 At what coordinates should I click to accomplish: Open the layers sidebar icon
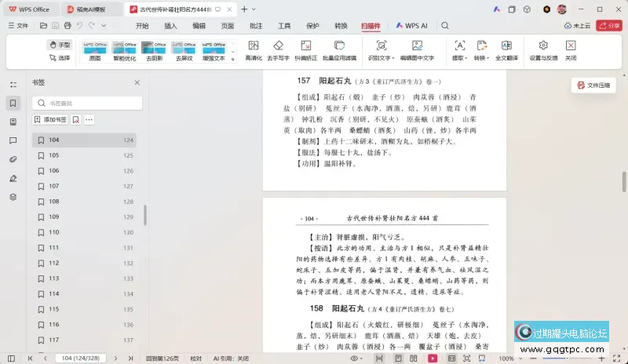click(x=13, y=197)
